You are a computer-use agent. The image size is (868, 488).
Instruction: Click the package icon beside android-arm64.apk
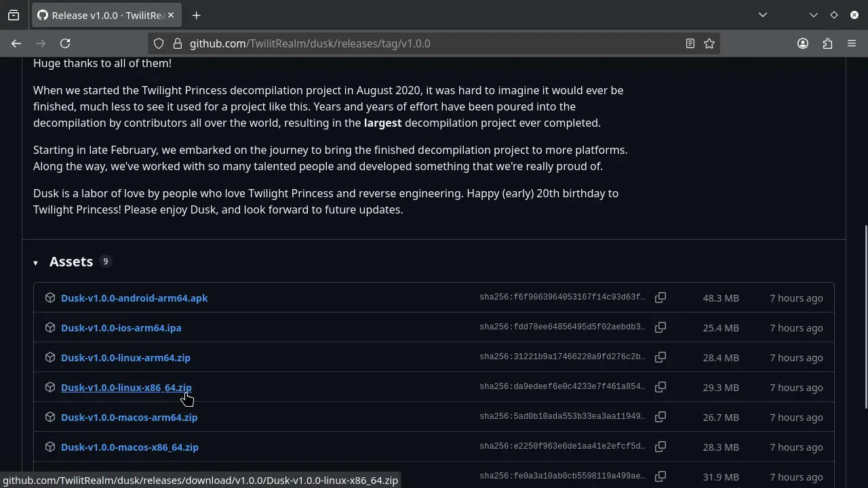point(50,298)
